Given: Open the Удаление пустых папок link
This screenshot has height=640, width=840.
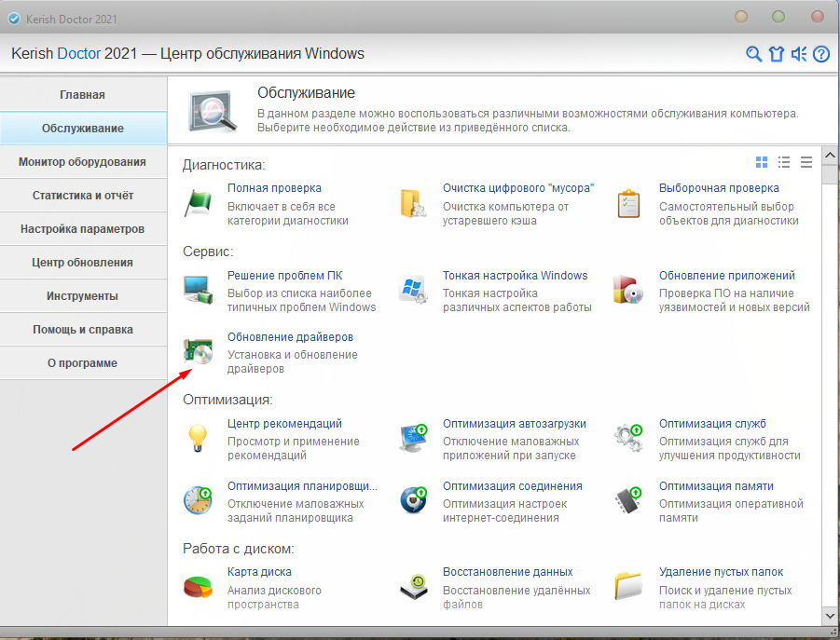Looking at the screenshot, I should tap(721, 571).
